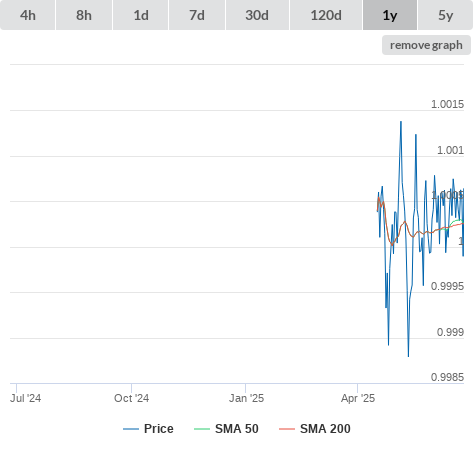Click the Oct '24 x-axis label
Viewport: 474px width, 455px height.
point(131,398)
